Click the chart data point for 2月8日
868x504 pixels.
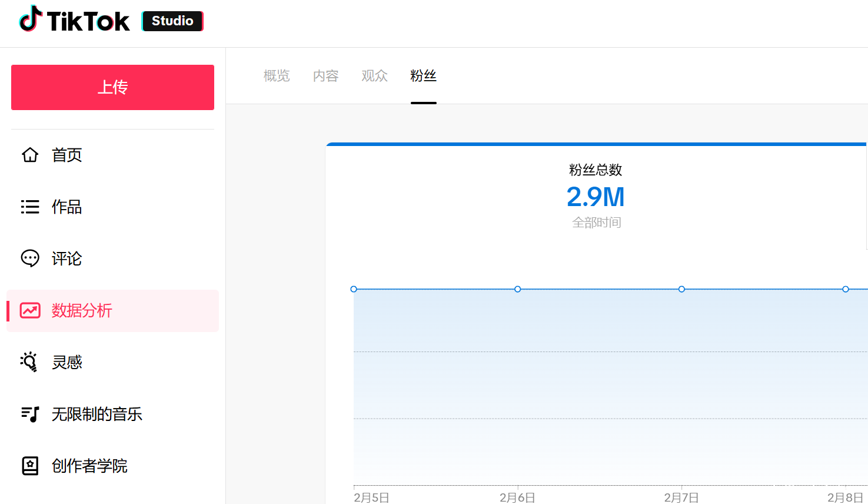(846, 289)
